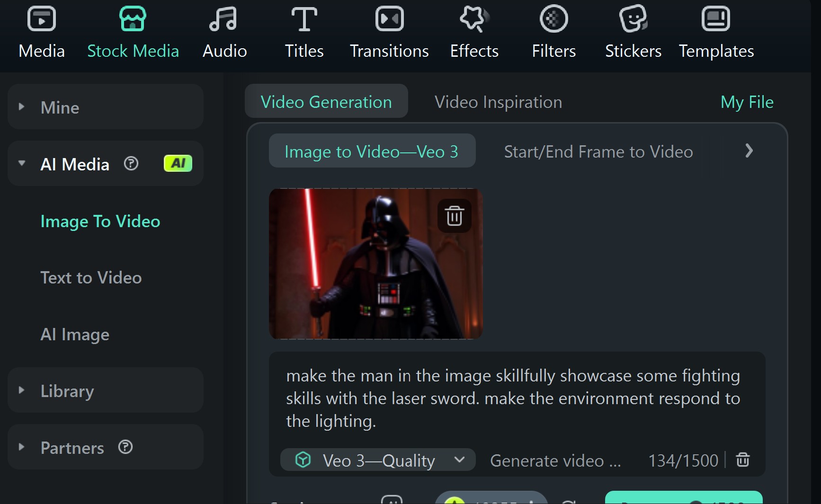
Task: Click the 134/1500 character counter
Action: pyautogui.click(x=683, y=460)
